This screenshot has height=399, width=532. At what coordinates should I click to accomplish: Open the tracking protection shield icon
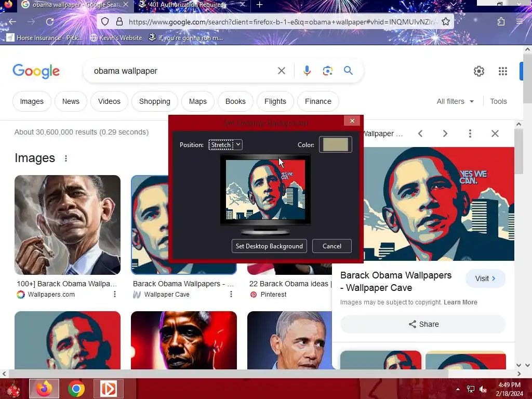point(105,22)
